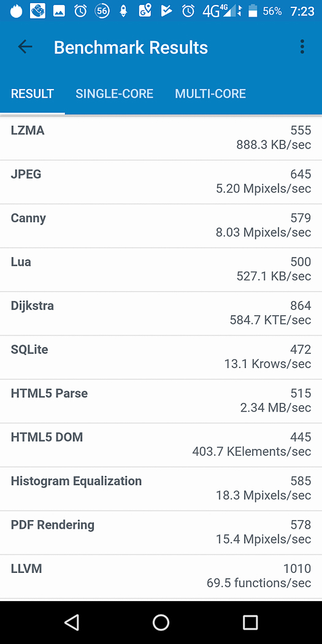
Task: Select the SQLite benchmark entry
Action: tap(161, 358)
